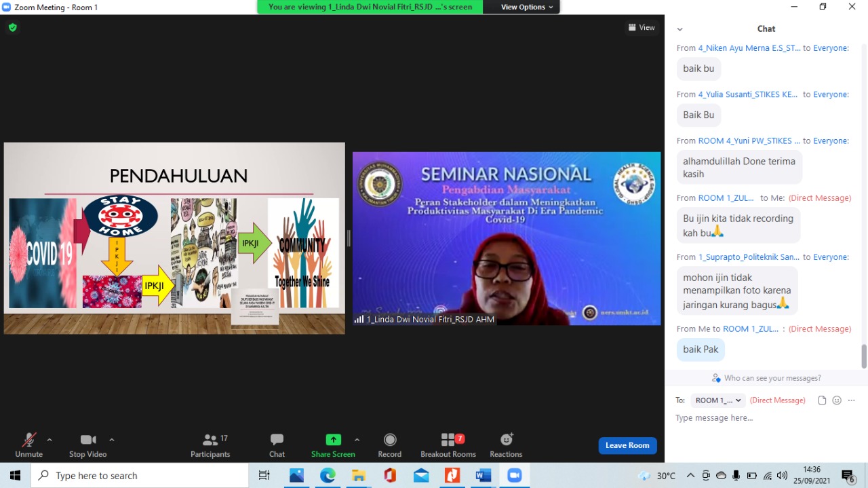Open the Participants panel
This screenshot has height=488, width=868.
210,445
